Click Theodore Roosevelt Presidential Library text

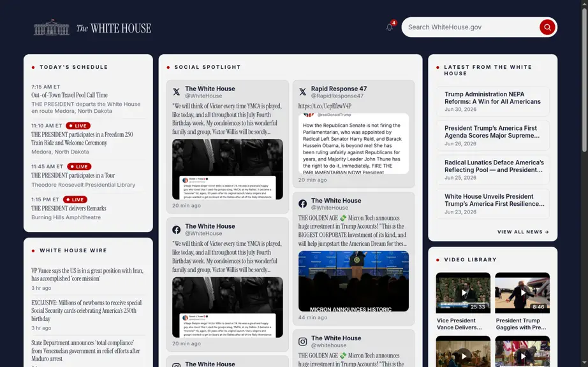tap(84, 185)
